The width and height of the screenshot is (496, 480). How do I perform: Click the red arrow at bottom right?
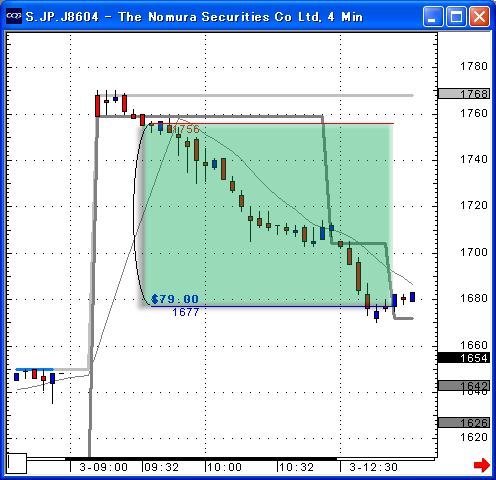tap(482, 465)
